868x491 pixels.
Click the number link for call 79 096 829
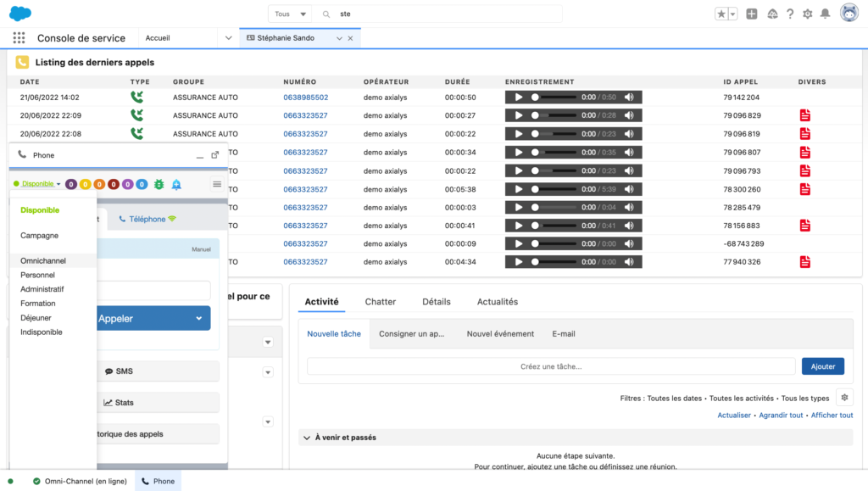(305, 115)
